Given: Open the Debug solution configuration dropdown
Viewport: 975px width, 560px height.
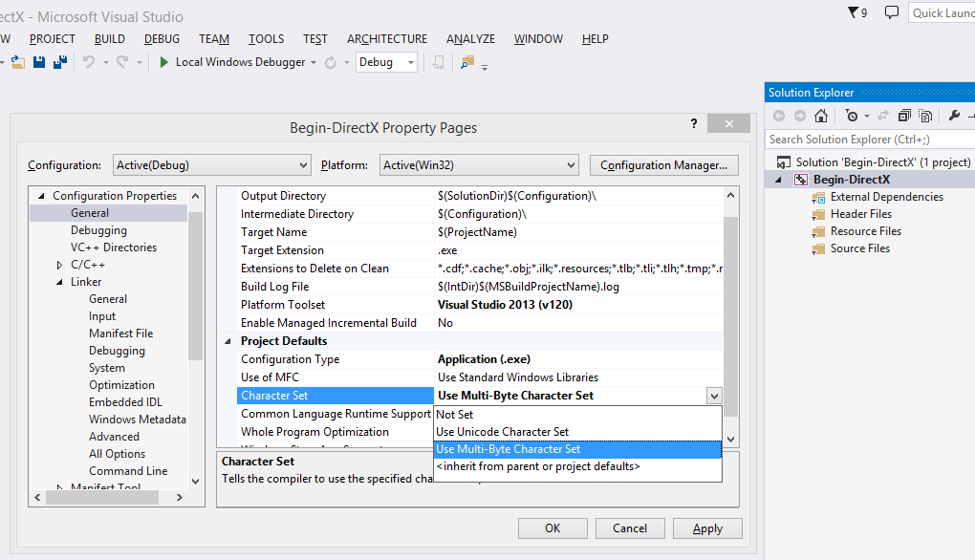Looking at the screenshot, I should tap(386, 62).
